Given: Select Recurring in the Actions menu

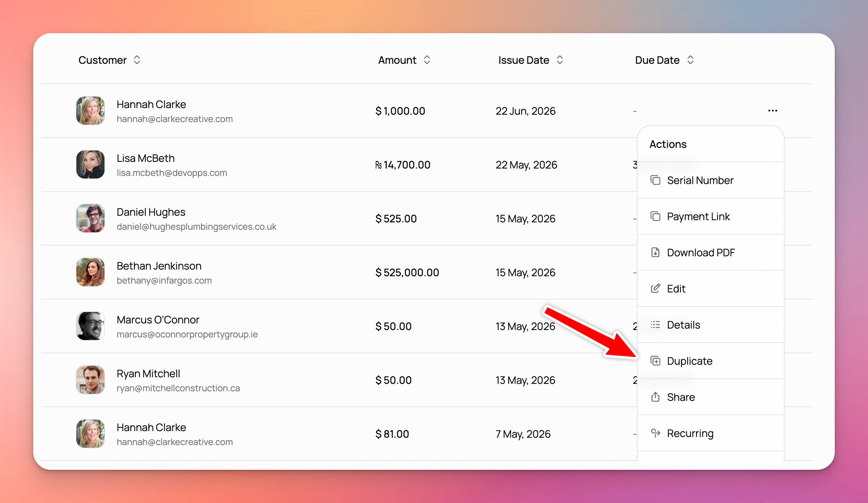Looking at the screenshot, I should tap(711, 433).
